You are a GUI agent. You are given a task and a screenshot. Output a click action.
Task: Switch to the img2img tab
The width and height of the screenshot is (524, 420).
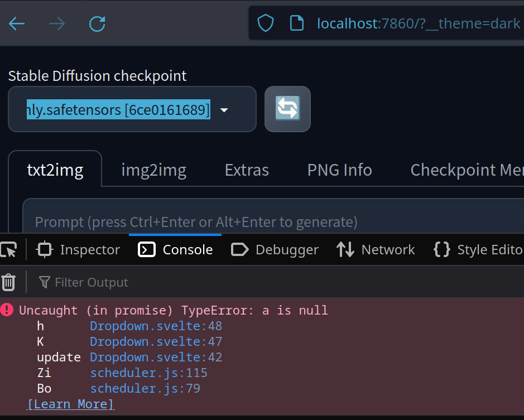click(153, 170)
